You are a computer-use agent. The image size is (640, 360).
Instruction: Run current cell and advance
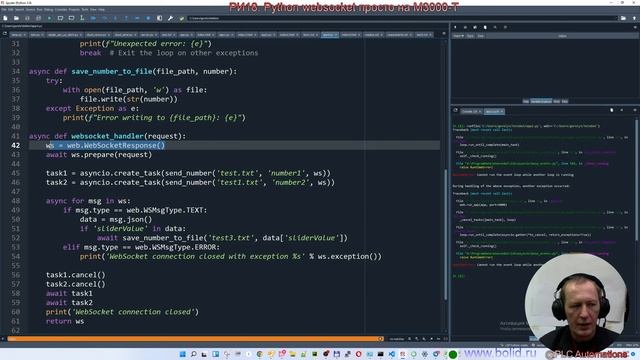(x=71, y=18)
